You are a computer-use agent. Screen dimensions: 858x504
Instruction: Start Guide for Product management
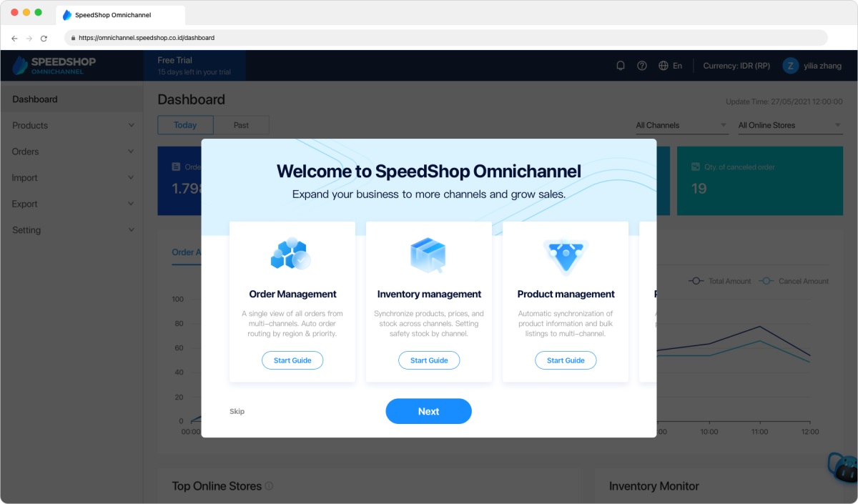(566, 360)
